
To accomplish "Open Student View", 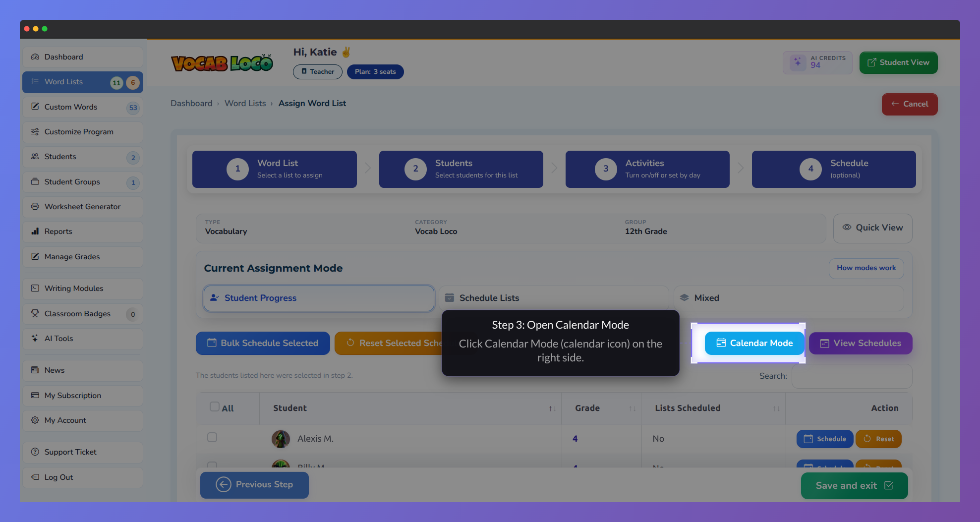I will 898,62.
